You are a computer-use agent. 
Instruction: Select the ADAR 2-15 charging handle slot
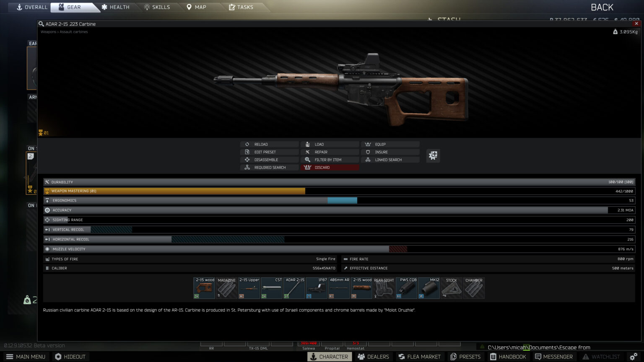[x=294, y=288]
